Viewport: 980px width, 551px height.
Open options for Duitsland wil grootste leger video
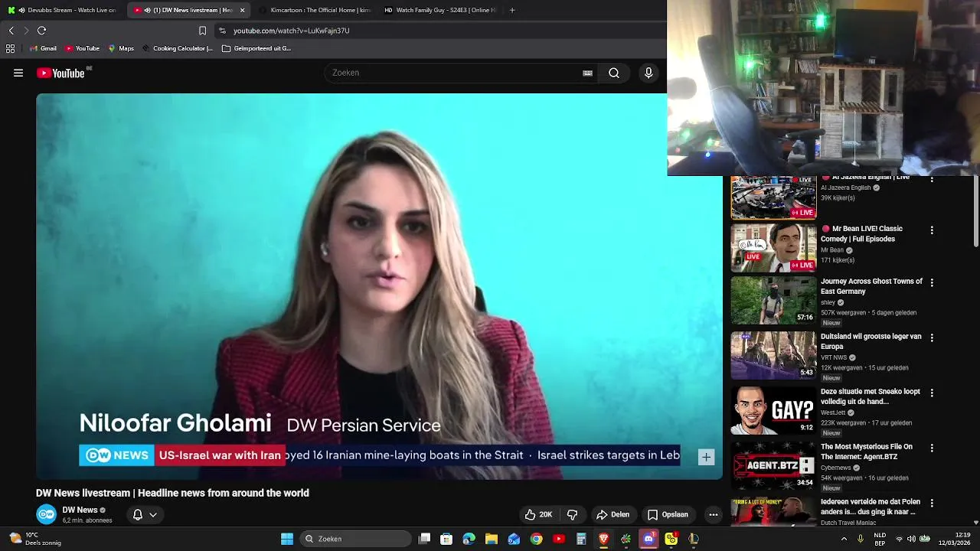[932, 337]
